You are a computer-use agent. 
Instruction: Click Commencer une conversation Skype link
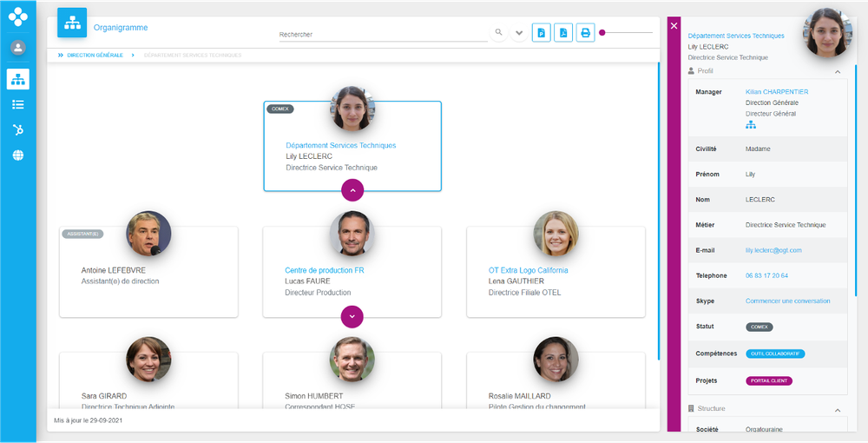tap(788, 301)
